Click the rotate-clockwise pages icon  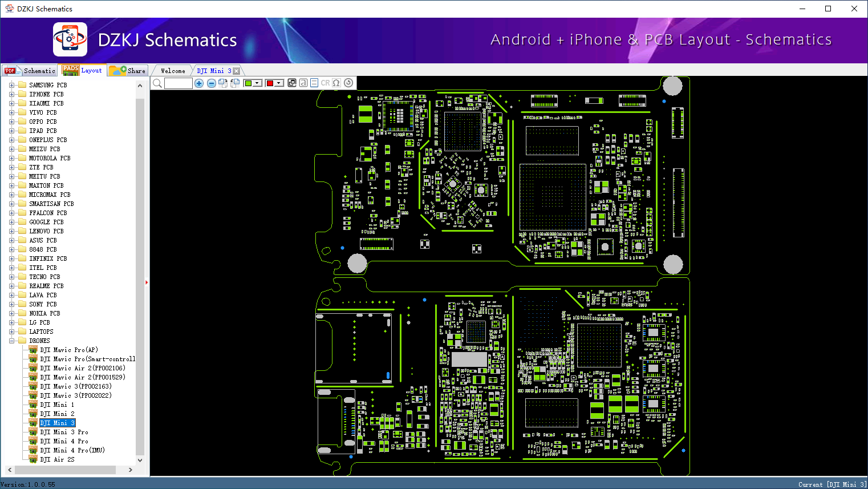[223, 83]
